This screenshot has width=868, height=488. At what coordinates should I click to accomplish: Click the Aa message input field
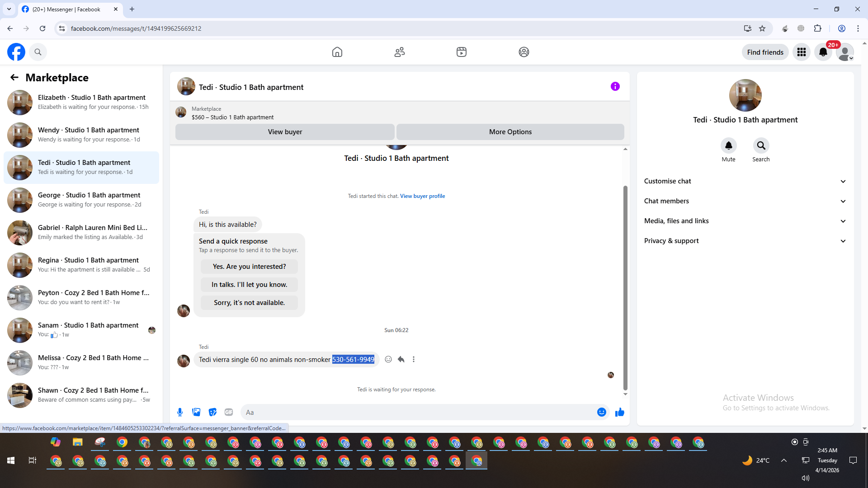tap(416, 412)
